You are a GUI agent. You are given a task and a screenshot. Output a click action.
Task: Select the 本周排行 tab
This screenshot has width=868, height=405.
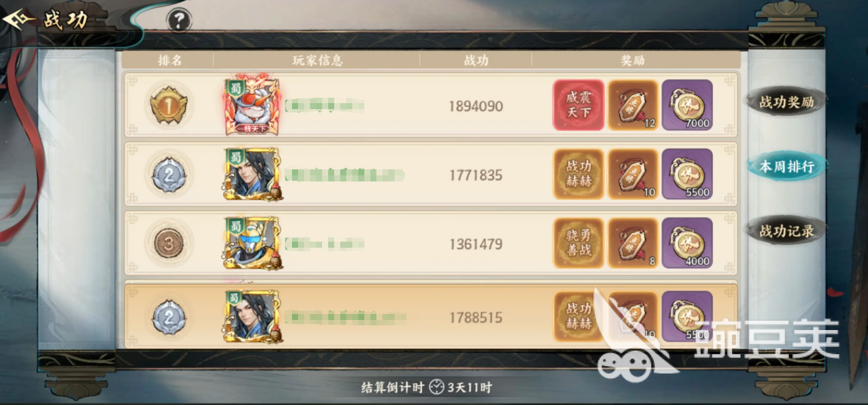786,167
